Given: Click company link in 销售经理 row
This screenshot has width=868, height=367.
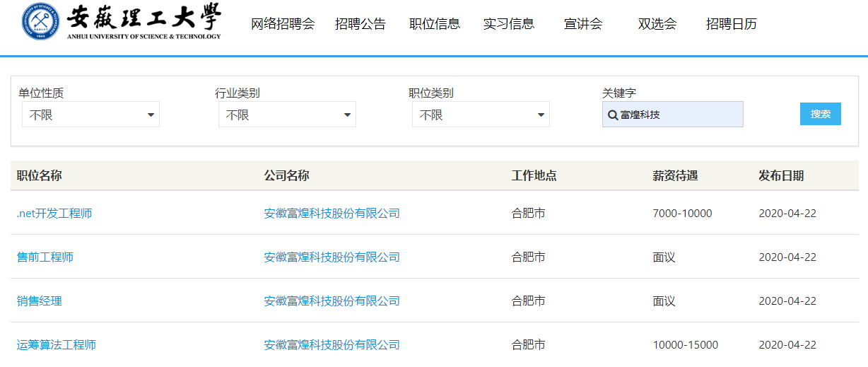Looking at the screenshot, I should pos(332,301).
